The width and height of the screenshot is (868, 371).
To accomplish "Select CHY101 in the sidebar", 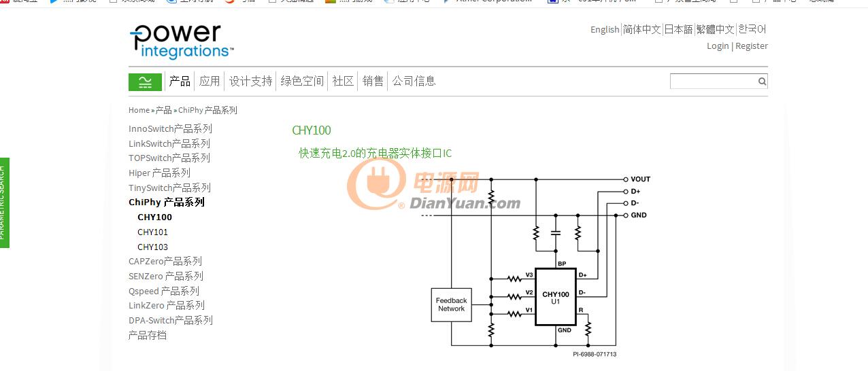I will [x=152, y=232].
